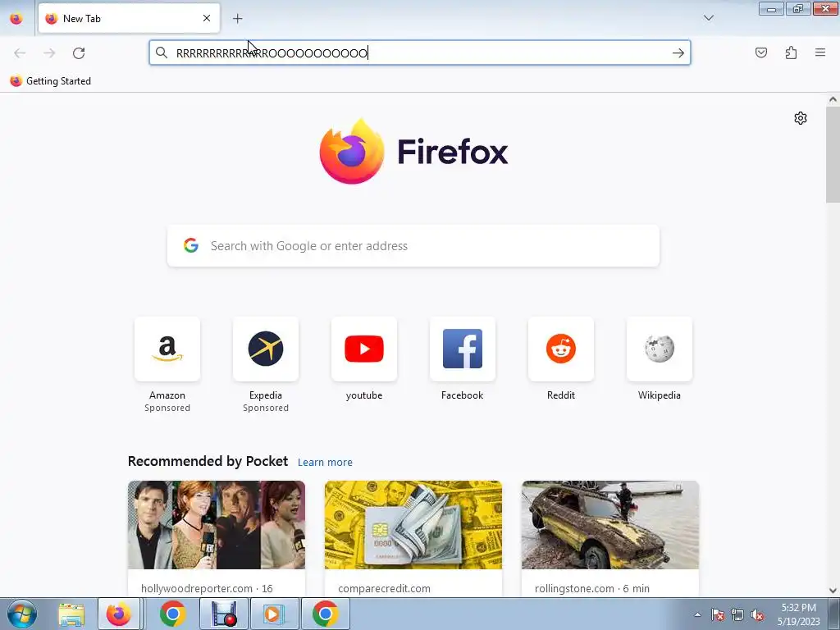Image resolution: width=840 pixels, height=630 pixels.
Task: Click the Go arrow in address bar
Action: point(678,52)
